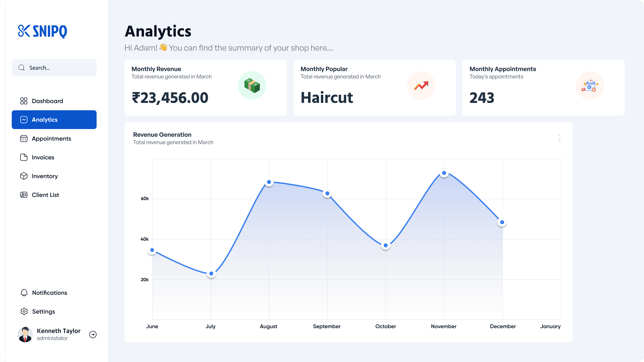Open the Dashboard page
Viewport: 644px width, 362px height.
pos(47,101)
